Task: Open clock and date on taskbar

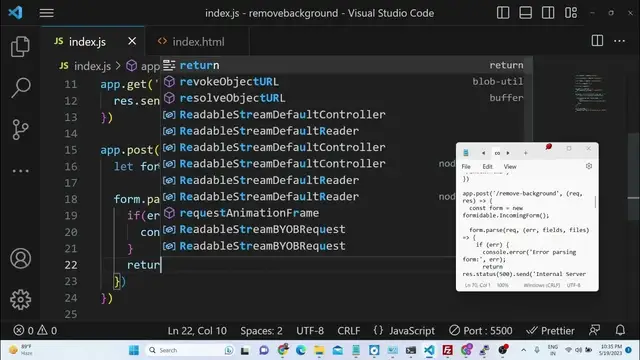Action: 611,350
